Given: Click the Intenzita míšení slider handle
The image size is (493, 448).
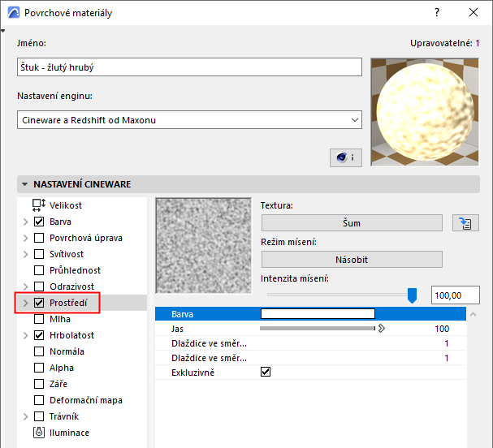Looking at the screenshot, I should pyautogui.click(x=412, y=295).
